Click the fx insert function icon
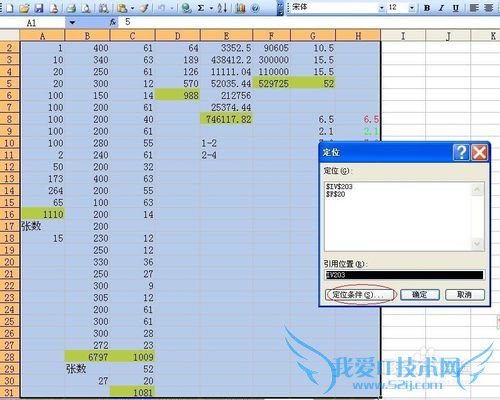Viewport: 500px width, 400px height. coord(113,22)
